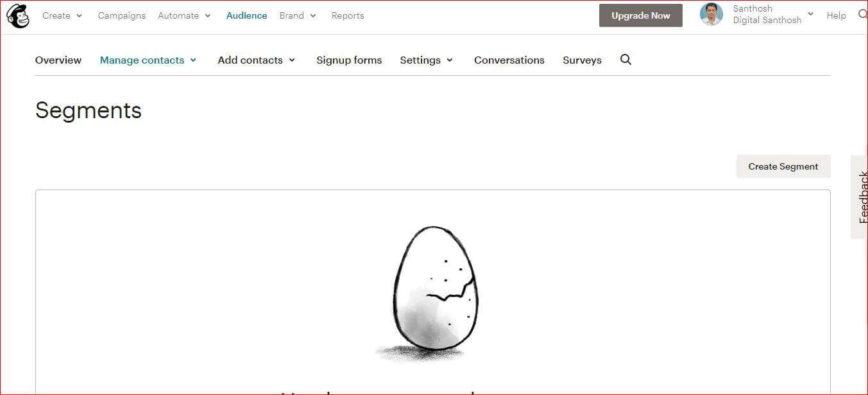Click the Segments page heading
868x395 pixels.
89,110
